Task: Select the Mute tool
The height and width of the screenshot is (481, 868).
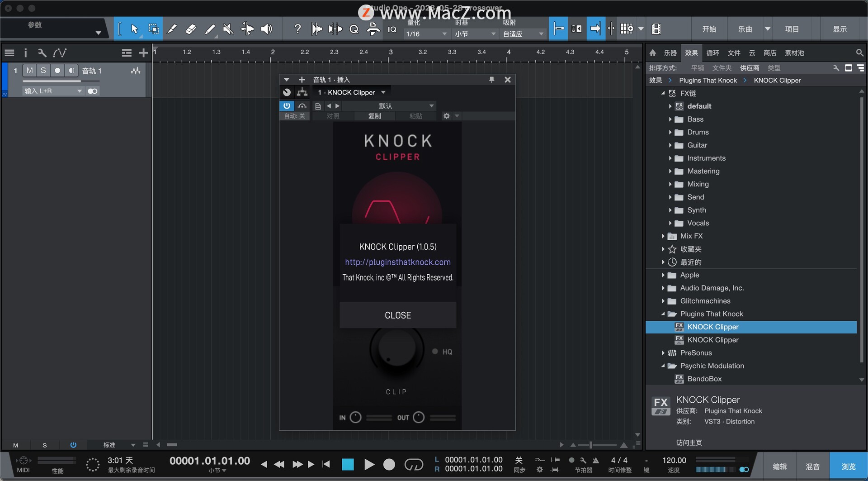Action: (x=228, y=29)
